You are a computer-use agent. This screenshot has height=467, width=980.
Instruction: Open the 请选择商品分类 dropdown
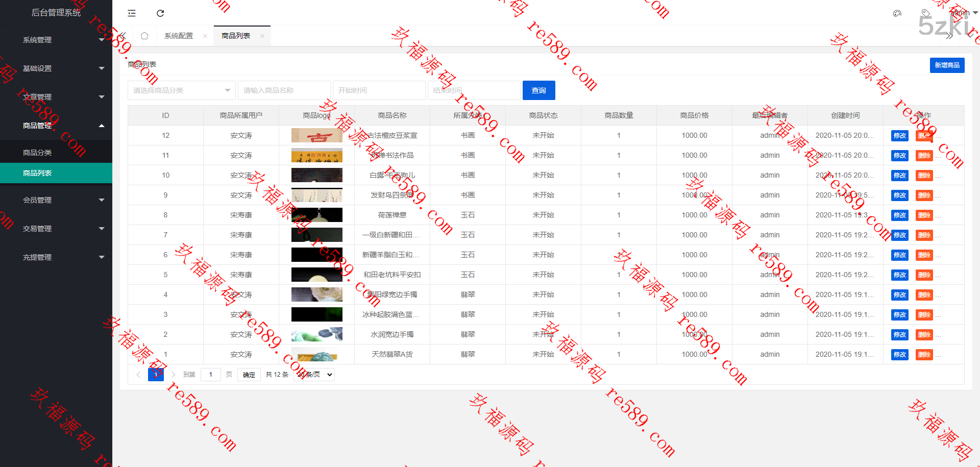pos(181,90)
